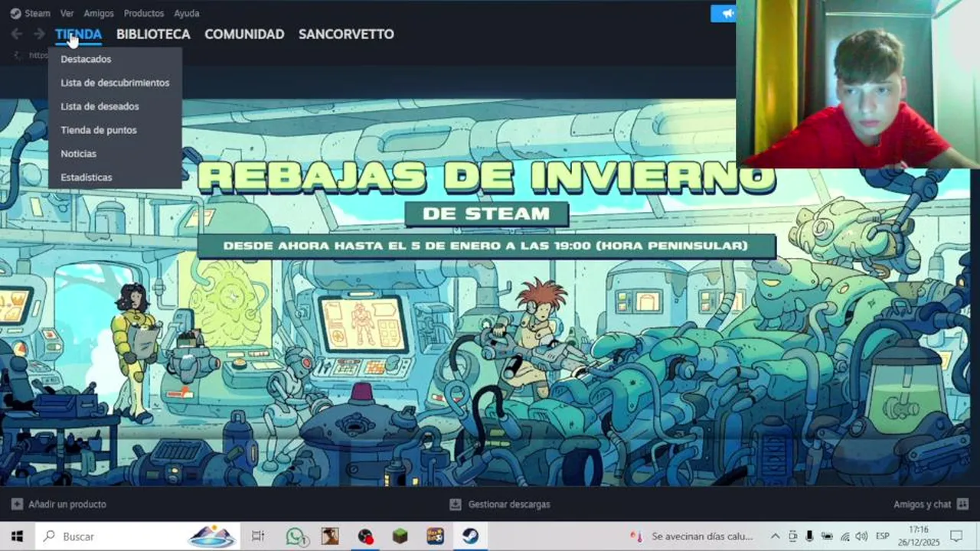Open the yellow game icon on taskbar

click(435, 536)
